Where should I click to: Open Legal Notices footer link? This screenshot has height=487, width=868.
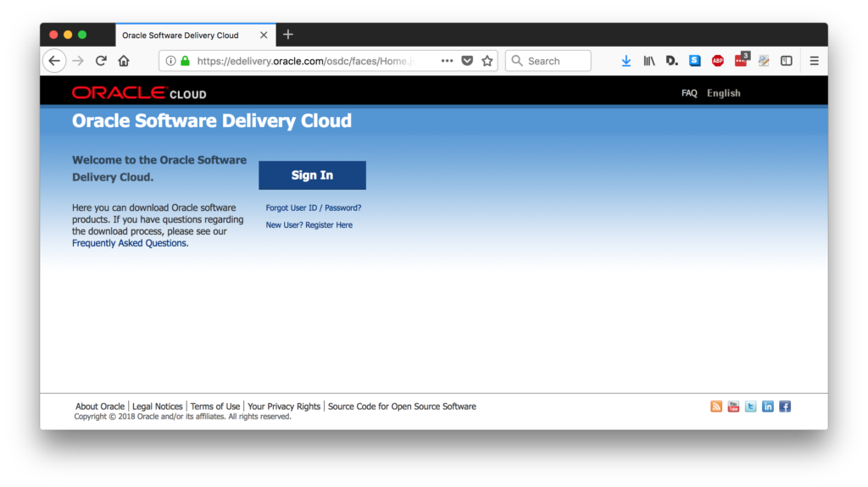(x=157, y=407)
